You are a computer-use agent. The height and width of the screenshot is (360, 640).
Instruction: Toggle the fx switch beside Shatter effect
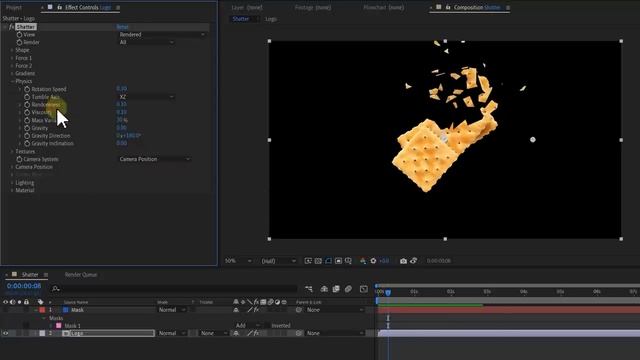11,27
